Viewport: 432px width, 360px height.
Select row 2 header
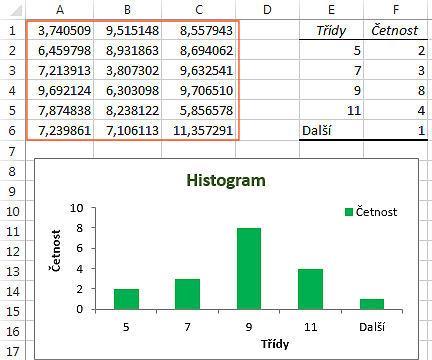pyautogui.click(x=13, y=50)
